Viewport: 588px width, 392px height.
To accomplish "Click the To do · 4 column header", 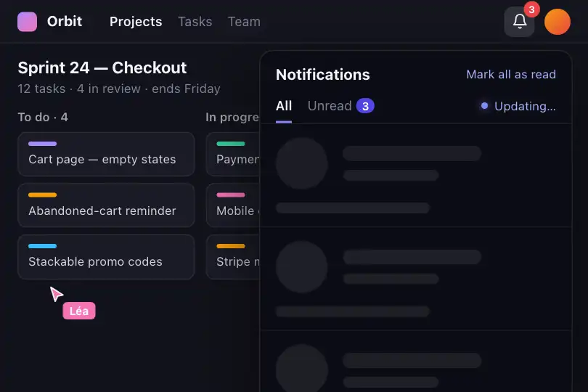I will coord(43,117).
